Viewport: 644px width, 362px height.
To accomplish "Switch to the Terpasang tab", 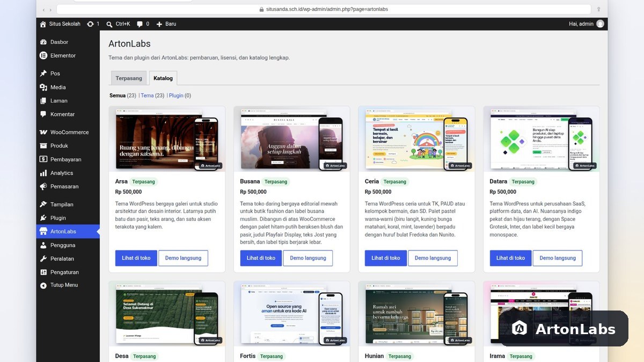I will tap(129, 78).
